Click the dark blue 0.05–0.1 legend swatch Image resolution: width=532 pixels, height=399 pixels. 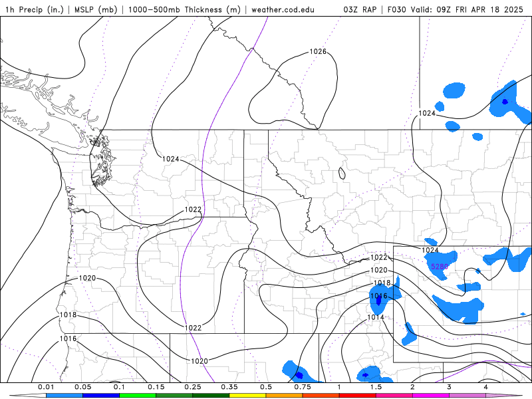101,396
